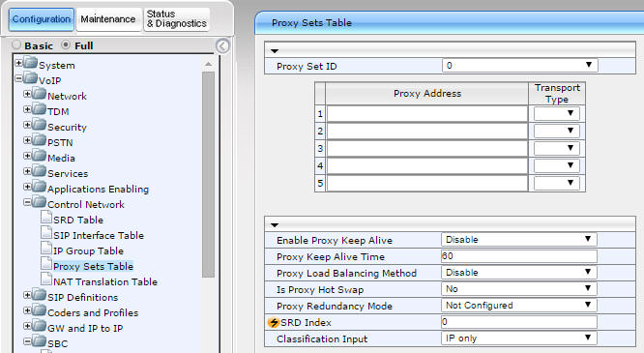This screenshot has height=353, width=644.
Task: Open the Proxy Sets Table page
Action: 93,267
